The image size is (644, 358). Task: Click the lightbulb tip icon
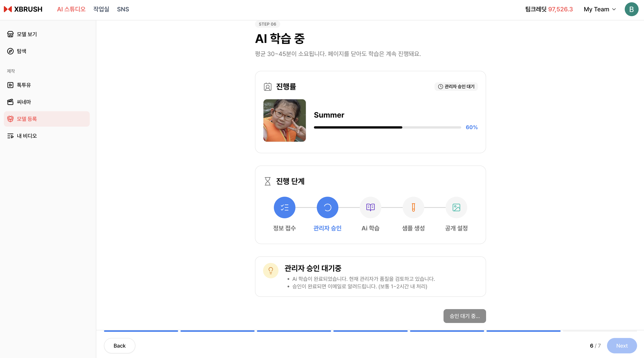[x=271, y=271]
